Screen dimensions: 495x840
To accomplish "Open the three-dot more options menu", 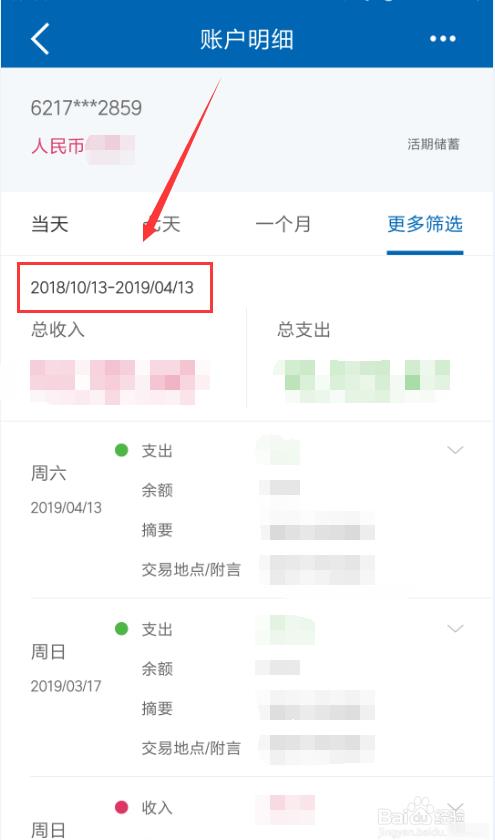I will 442,39.
